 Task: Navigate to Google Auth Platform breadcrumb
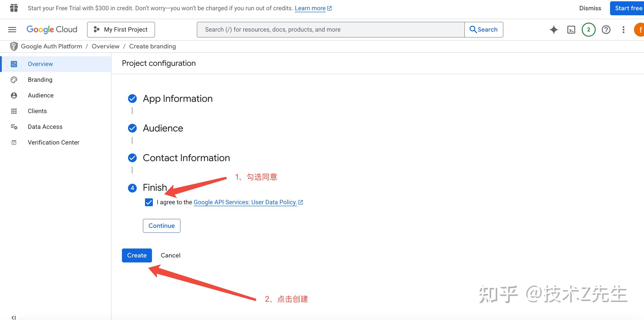point(51,46)
